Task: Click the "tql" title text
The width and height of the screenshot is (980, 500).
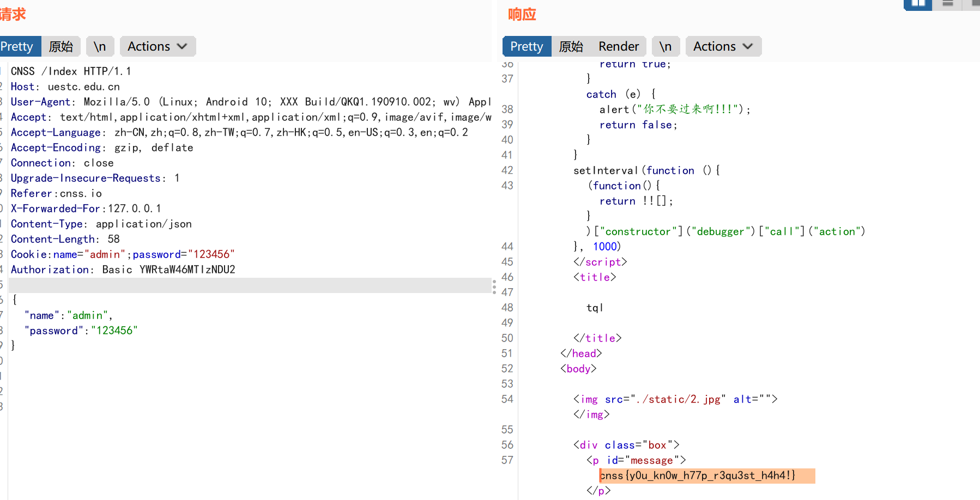Action: point(595,308)
